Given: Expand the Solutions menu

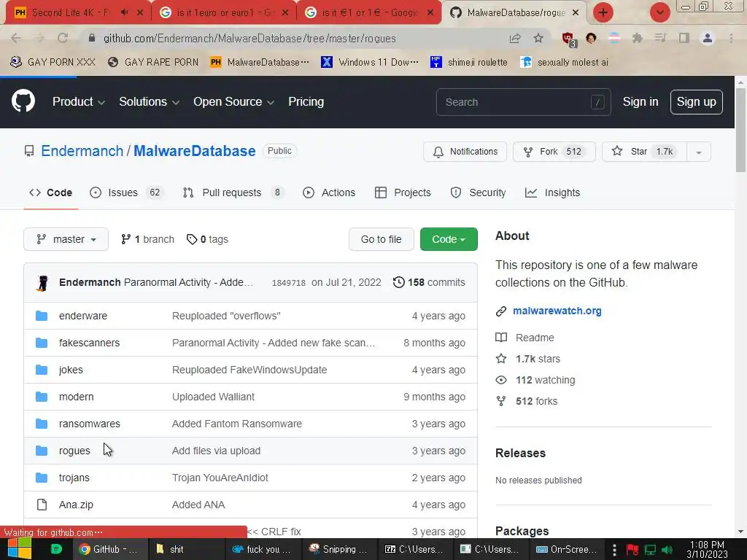Looking at the screenshot, I should click(149, 101).
